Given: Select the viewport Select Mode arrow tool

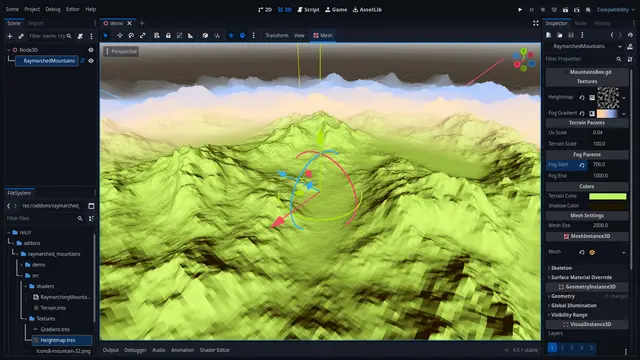Looking at the screenshot, I should point(105,36).
